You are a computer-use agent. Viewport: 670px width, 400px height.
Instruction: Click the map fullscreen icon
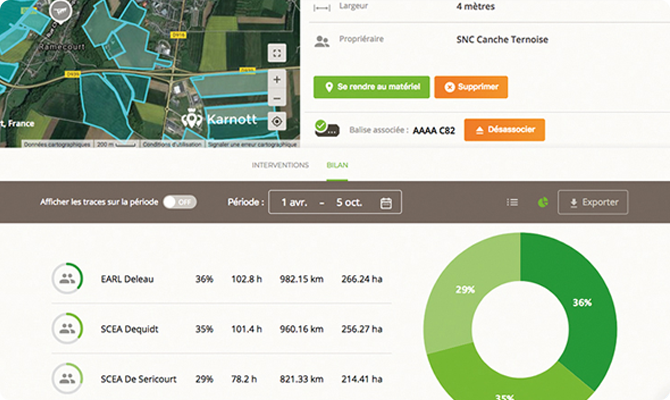(x=276, y=53)
